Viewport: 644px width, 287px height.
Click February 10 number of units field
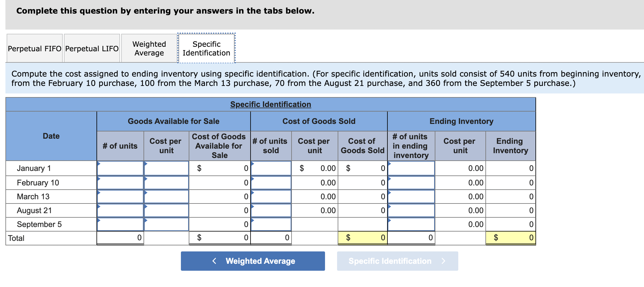pyautogui.click(x=120, y=182)
